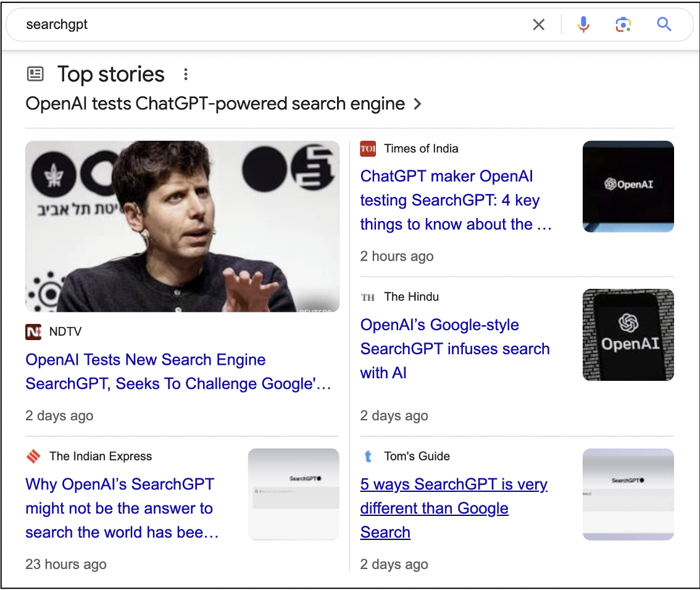The image size is (700, 590).
Task: Click the NDTV source logo
Action: (33, 331)
